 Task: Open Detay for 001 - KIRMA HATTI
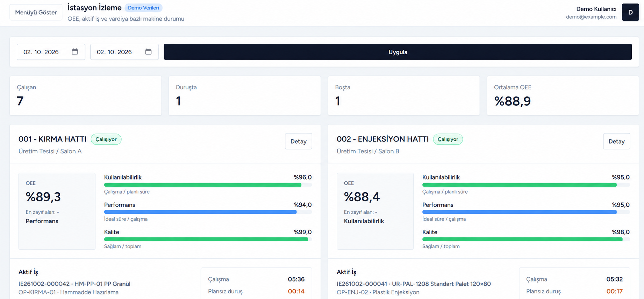tap(299, 141)
